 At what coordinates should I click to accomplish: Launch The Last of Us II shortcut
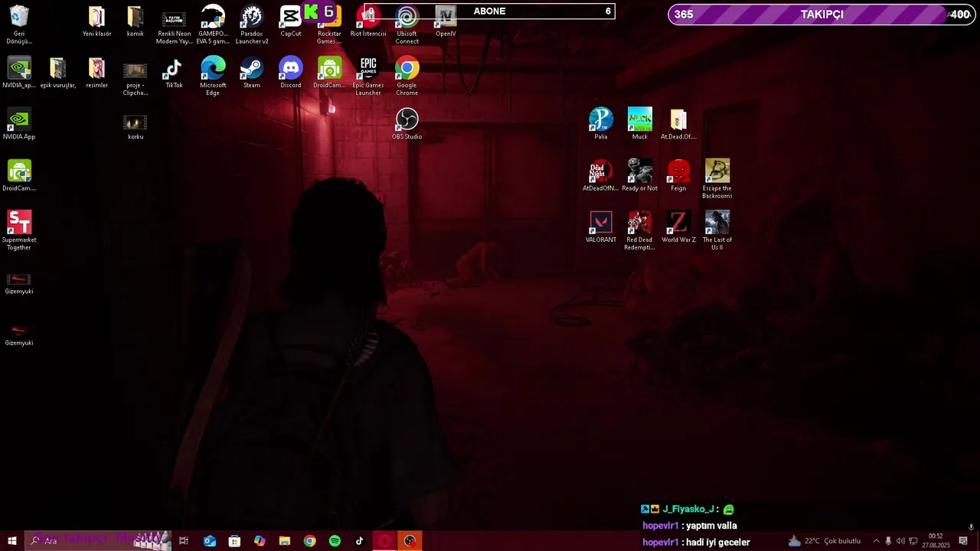[717, 230]
